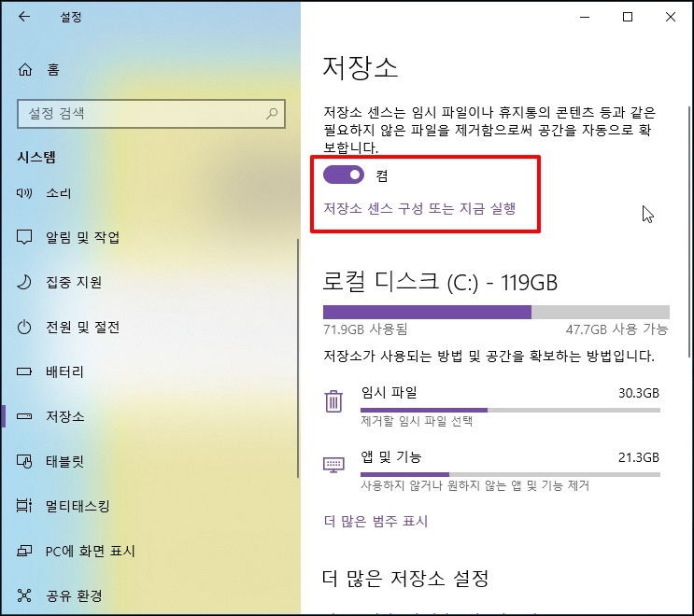
Task: Open the 임시 파일 30.3GB entry
Action: click(x=492, y=405)
